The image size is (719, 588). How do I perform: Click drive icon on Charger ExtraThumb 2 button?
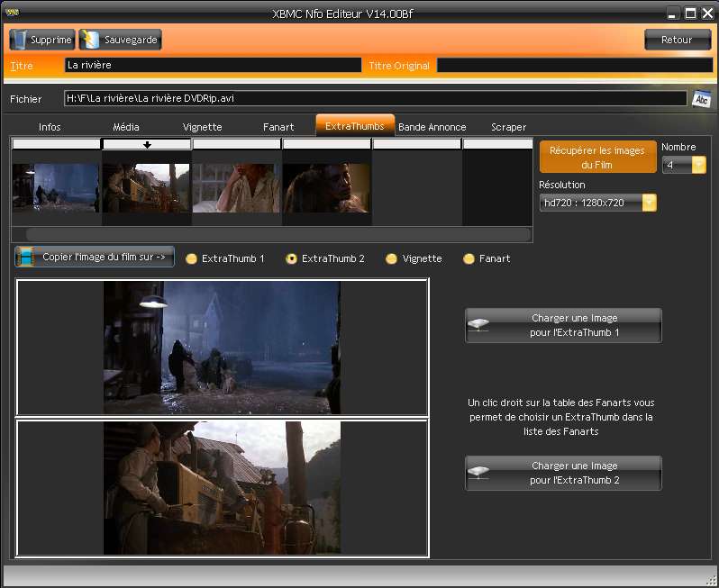[x=478, y=473]
